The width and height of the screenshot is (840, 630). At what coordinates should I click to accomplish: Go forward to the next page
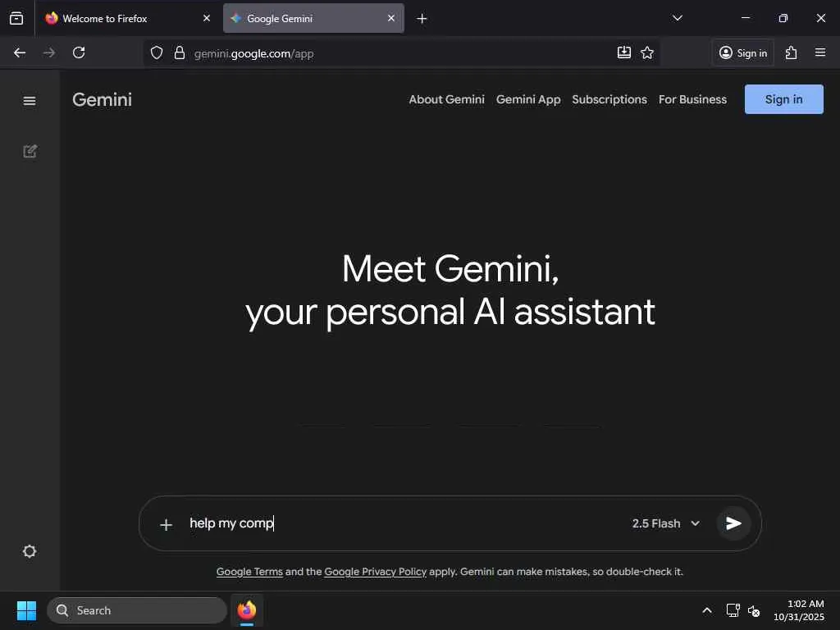click(x=49, y=52)
